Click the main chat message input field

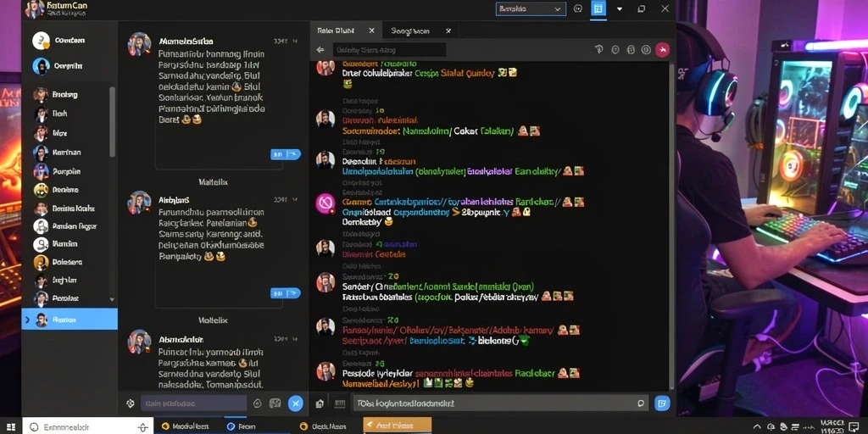(500, 403)
